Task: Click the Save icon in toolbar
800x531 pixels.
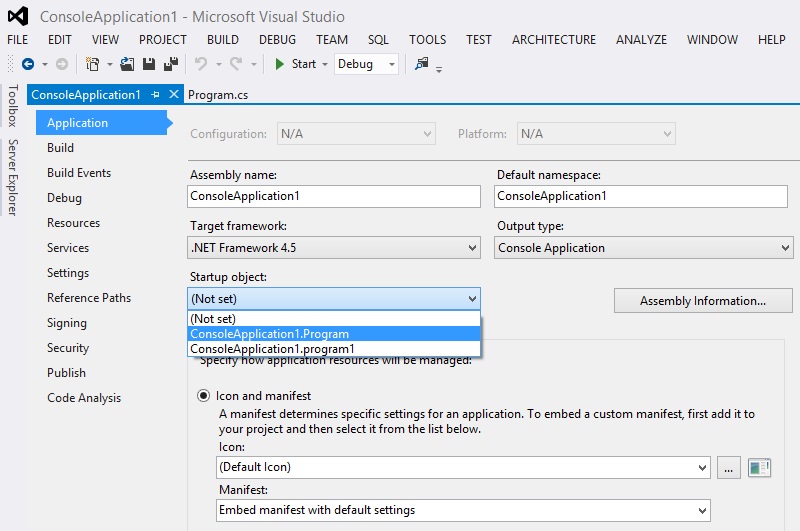Action: pos(149,64)
